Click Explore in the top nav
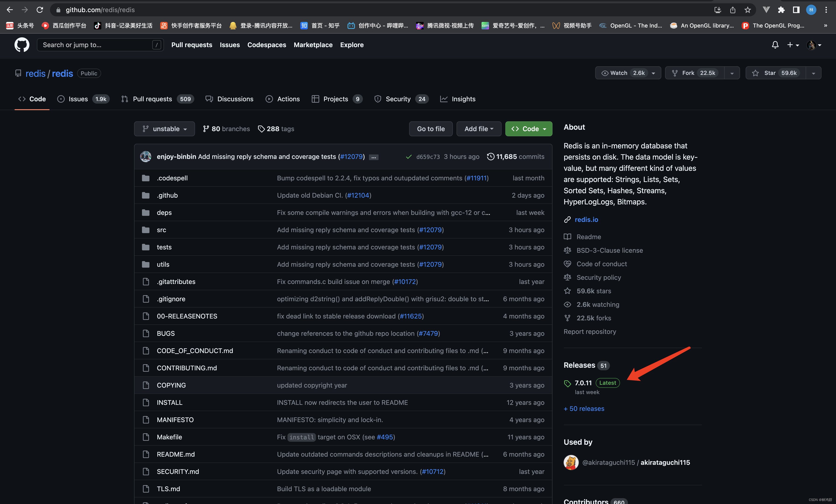Viewport: 836px width, 504px height. [352, 45]
